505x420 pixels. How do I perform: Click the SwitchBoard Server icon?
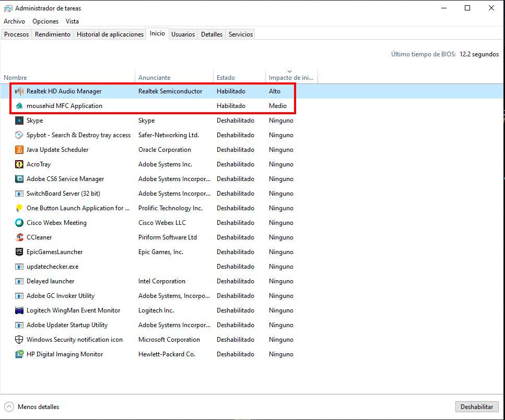pos(19,194)
